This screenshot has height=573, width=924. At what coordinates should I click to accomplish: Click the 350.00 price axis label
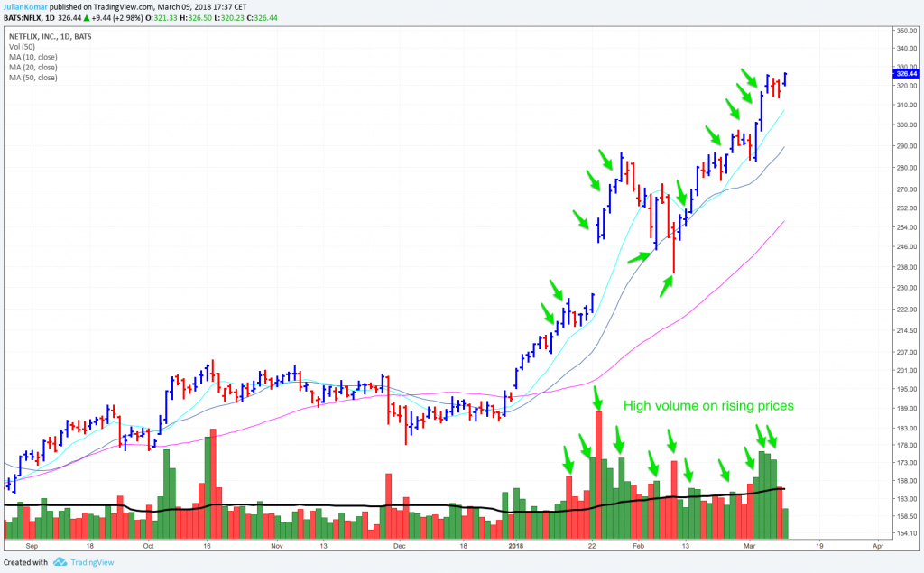(x=907, y=31)
